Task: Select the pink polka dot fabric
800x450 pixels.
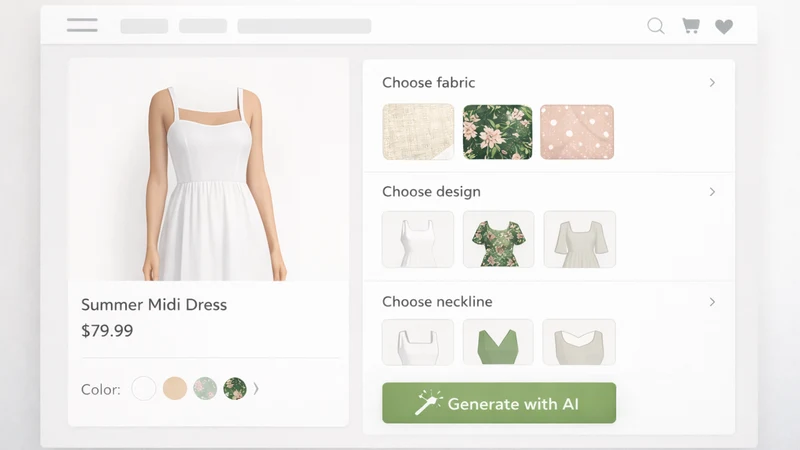Action: [577, 132]
